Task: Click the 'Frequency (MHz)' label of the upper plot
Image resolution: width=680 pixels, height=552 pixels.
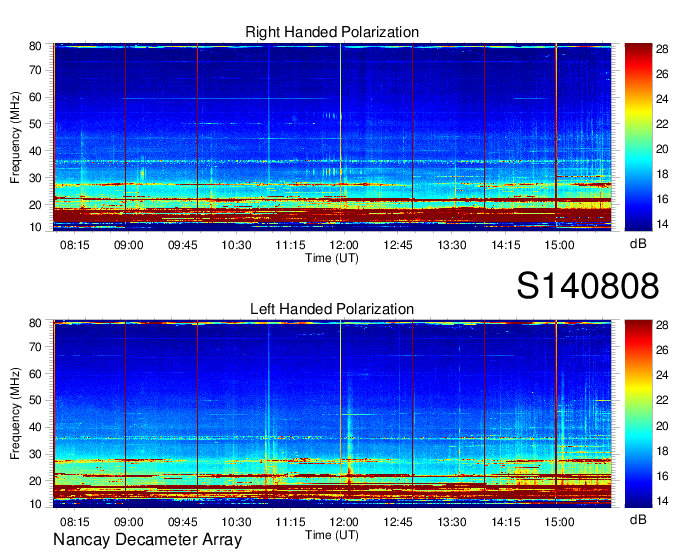Action: point(15,137)
